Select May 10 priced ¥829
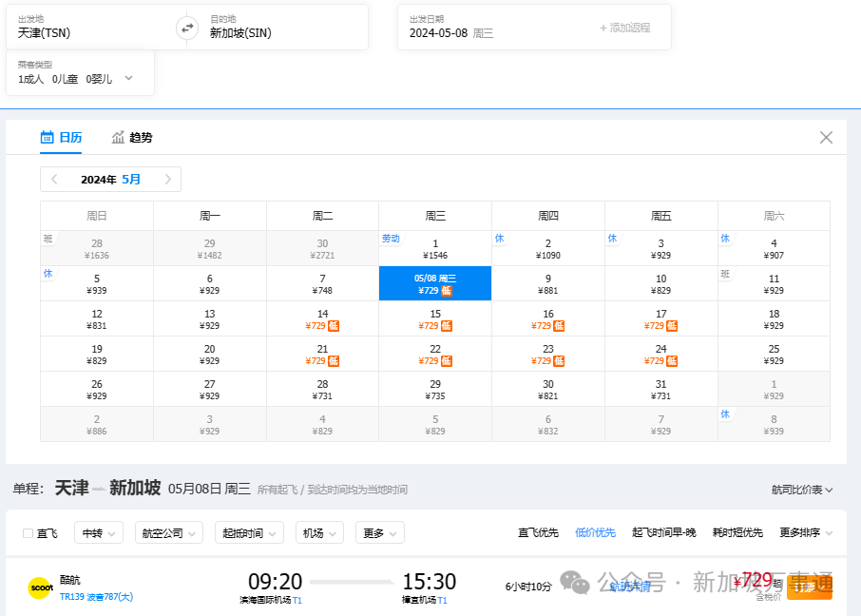The height and width of the screenshot is (616, 861). [661, 283]
